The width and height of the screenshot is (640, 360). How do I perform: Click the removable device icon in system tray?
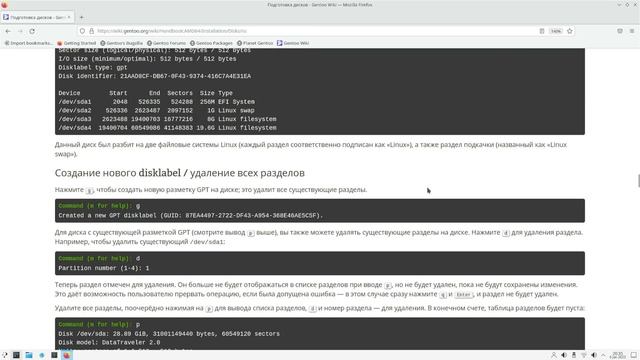click(574, 355)
